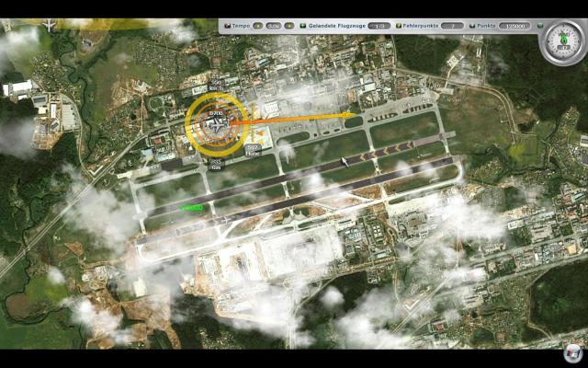Decrease game speed with the left Tempo button
The image size is (588, 368).
point(257,26)
